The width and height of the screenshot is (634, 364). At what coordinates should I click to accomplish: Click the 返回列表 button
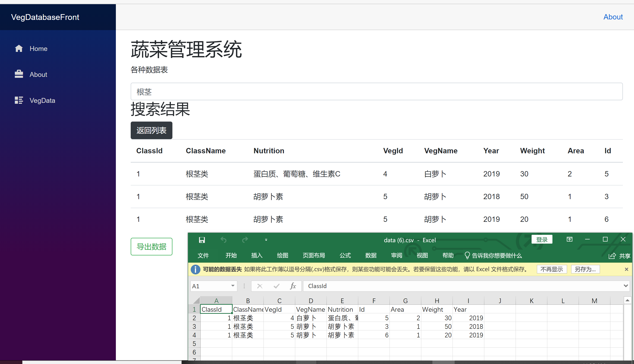pyautogui.click(x=151, y=130)
